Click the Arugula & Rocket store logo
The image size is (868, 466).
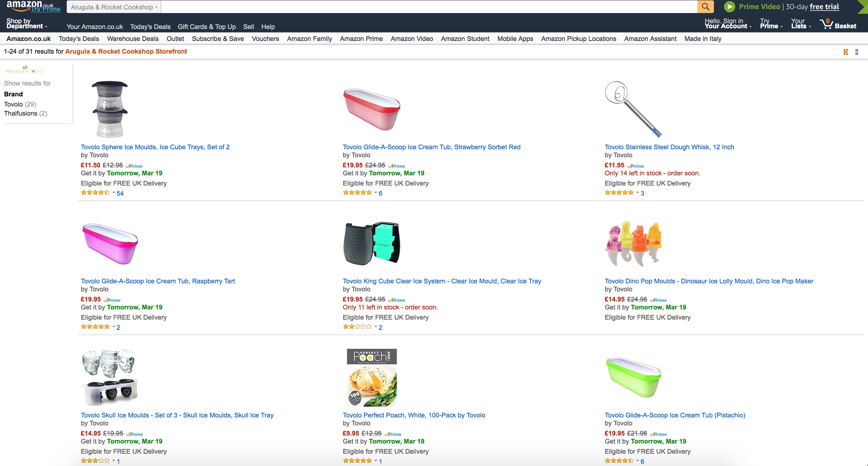[25, 69]
